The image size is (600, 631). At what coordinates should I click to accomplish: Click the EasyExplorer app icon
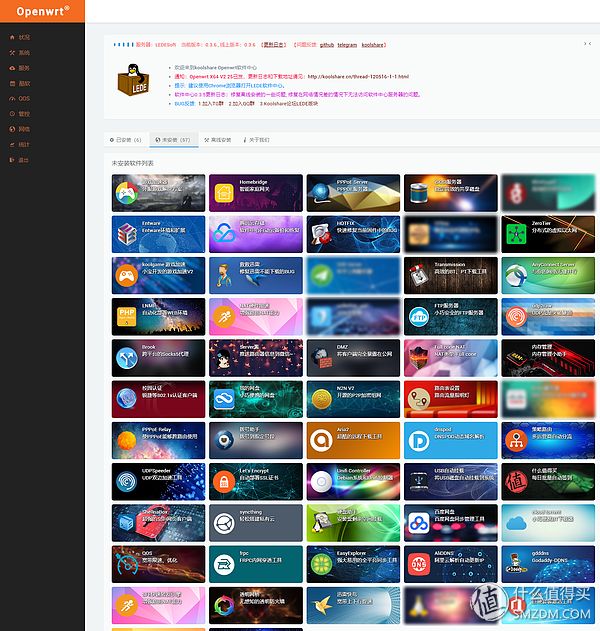click(321, 560)
